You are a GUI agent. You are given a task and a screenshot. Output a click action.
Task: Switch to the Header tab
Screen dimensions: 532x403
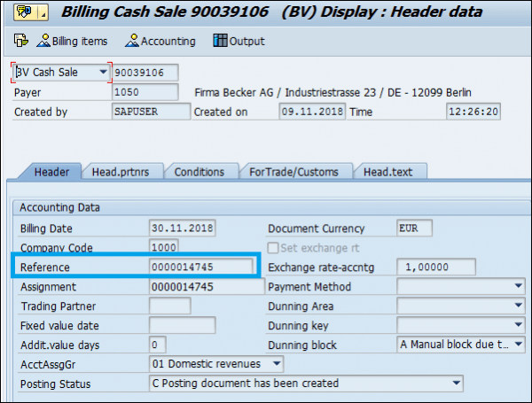click(x=51, y=172)
